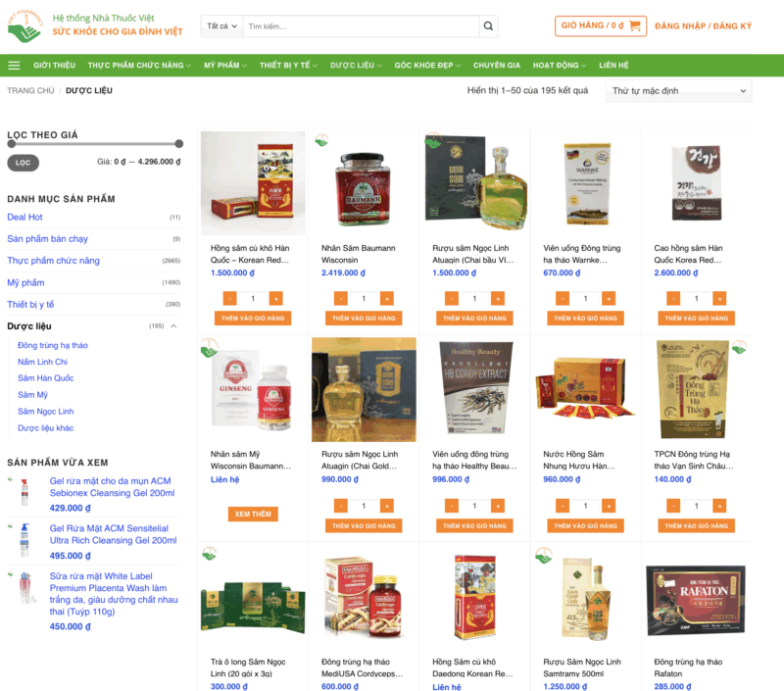The height and width of the screenshot is (691, 784).
Task: Open the Rafaton product thumbnail
Action: (x=696, y=599)
